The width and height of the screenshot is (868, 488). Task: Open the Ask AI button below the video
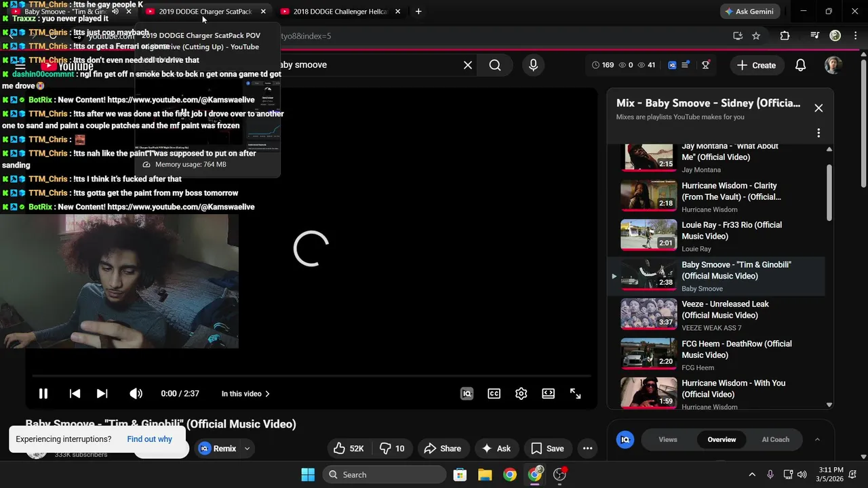coord(496,449)
